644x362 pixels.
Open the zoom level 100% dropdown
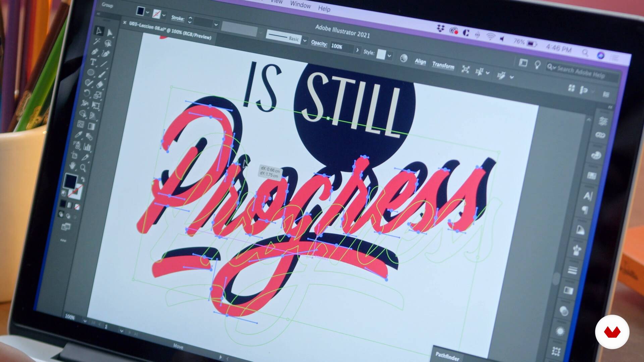tap(85, 321)
